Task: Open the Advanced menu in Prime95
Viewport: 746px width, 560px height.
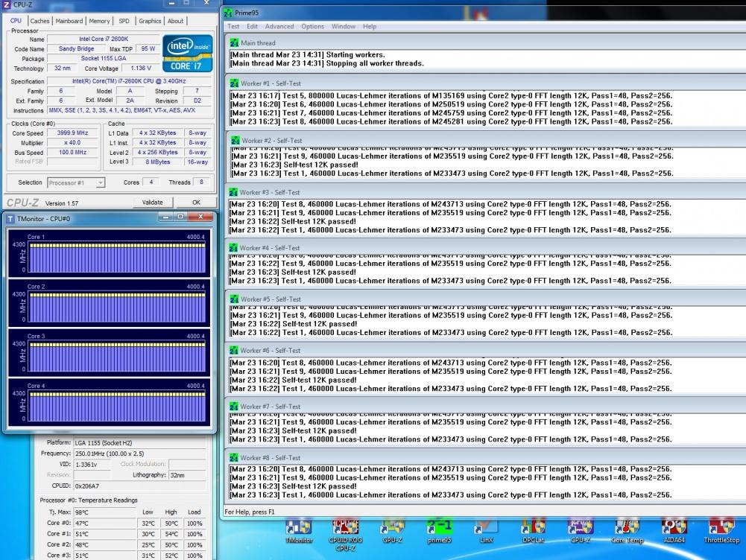Action: click(x=279, y=26)
